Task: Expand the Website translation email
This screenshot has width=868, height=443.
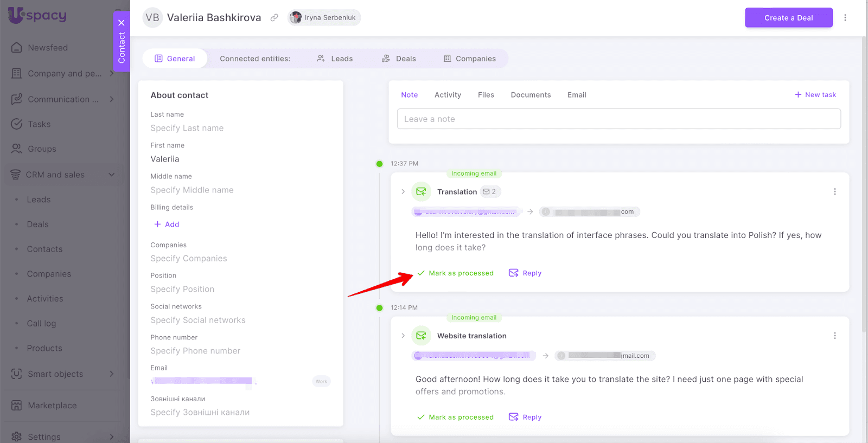Action: pyautogui.click(x=403, y=336)
